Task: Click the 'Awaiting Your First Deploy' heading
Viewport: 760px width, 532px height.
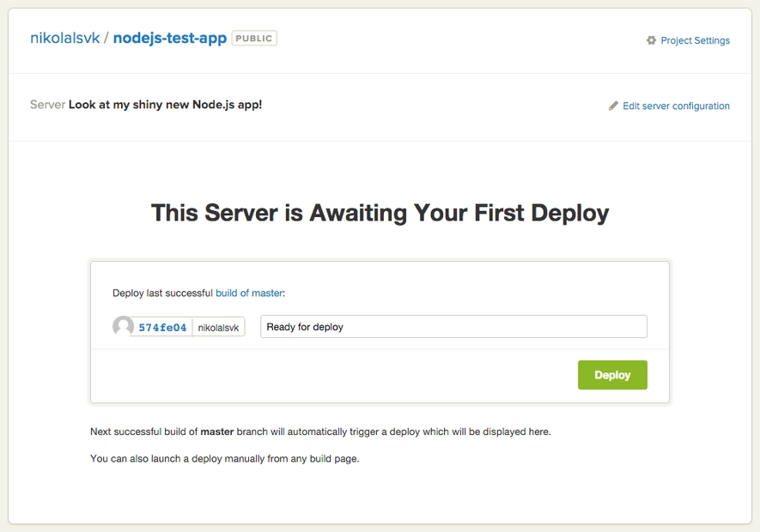Action: pos(380,213)
